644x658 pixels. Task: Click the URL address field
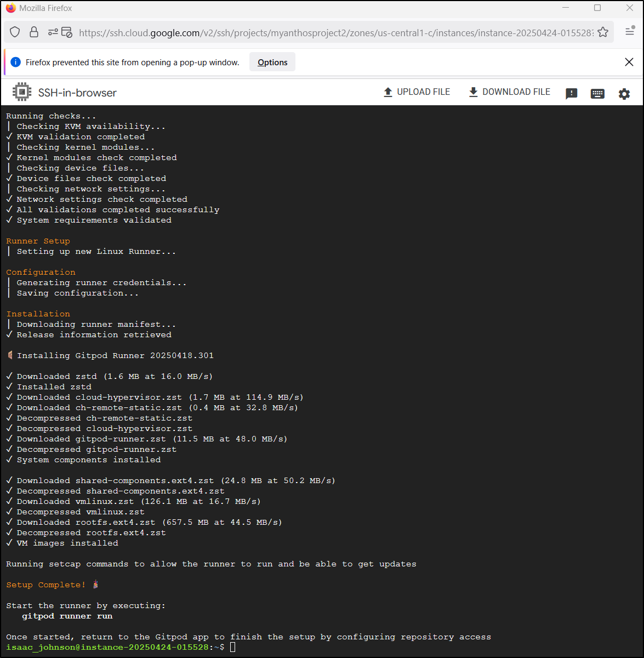click(x=335, y=33)
